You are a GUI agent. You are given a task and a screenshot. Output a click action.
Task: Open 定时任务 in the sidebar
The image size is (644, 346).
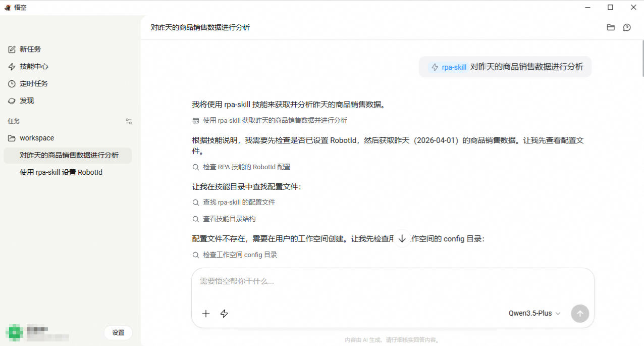[x=34, y=84]
